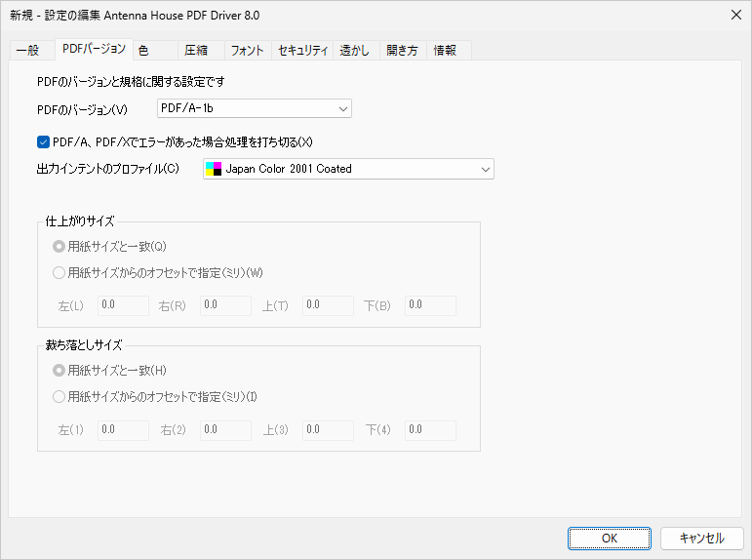Click the 左(L) offset field
Screen dimensions: 752x560
(x=123, y=305)
